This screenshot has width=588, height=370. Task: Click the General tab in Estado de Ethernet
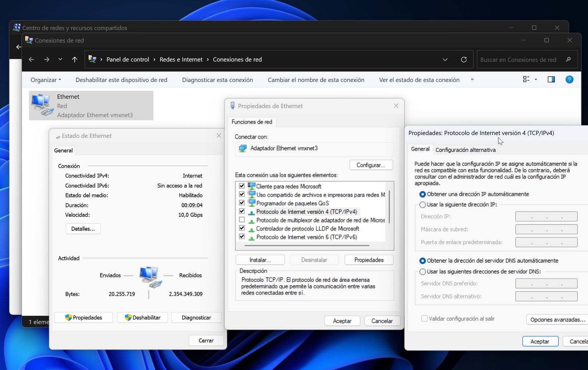click(x=64, y=150)
